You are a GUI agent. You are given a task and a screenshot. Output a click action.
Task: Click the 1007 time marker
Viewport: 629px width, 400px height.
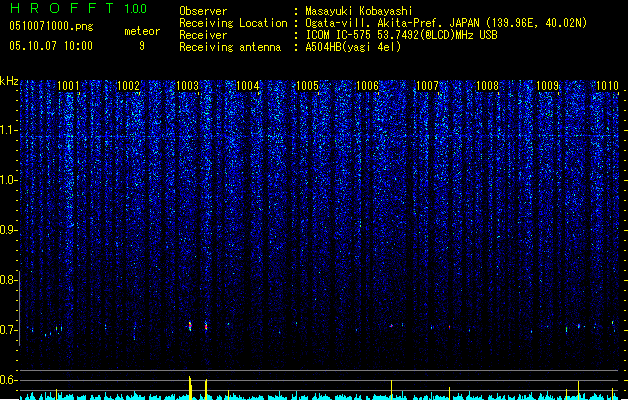point(428,86)
